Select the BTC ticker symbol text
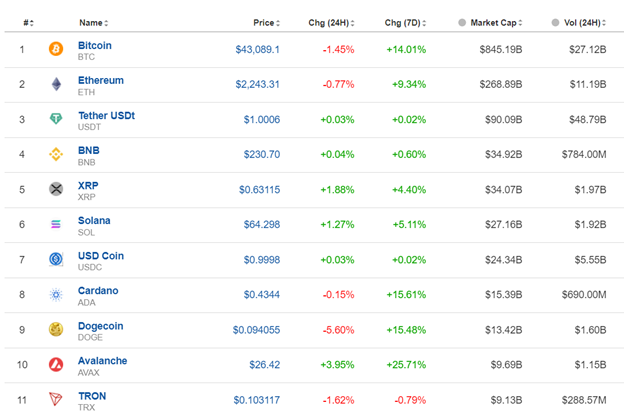Image resolution: width=624 pixels, height=415 pixels. coord(86,57)
